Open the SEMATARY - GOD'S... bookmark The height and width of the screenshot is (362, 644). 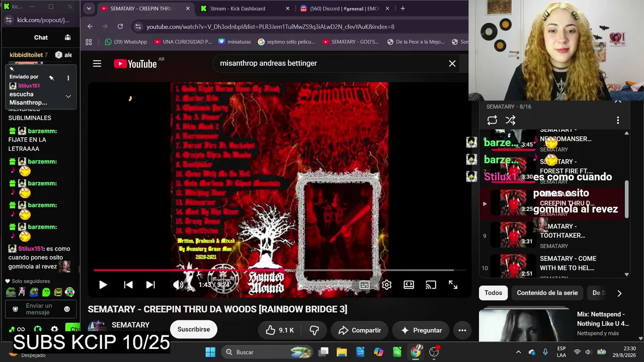350,42
